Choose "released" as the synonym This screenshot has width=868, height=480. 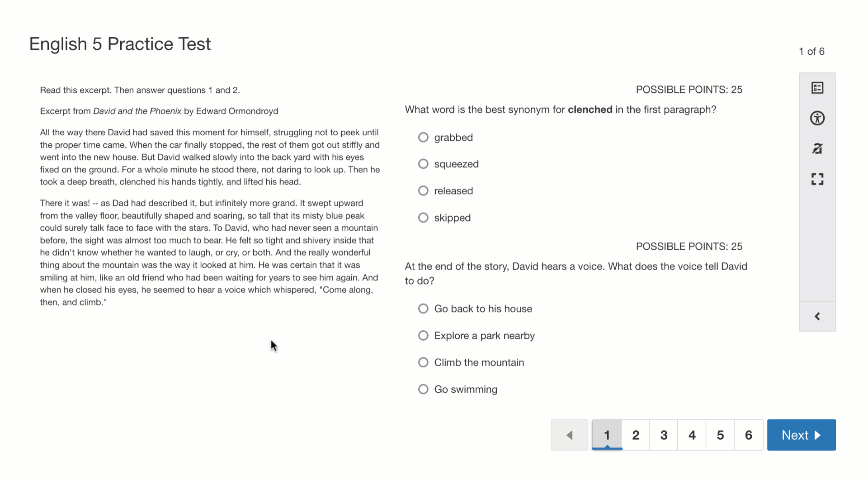[423, 190]
